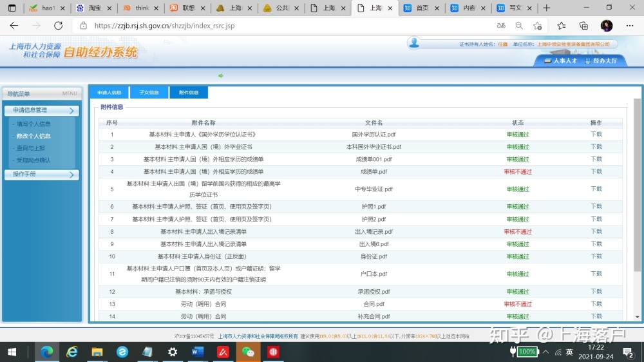This screenshot has height=362, width=644.
Task: Open the Collections icon
Action: click(583, 26)
